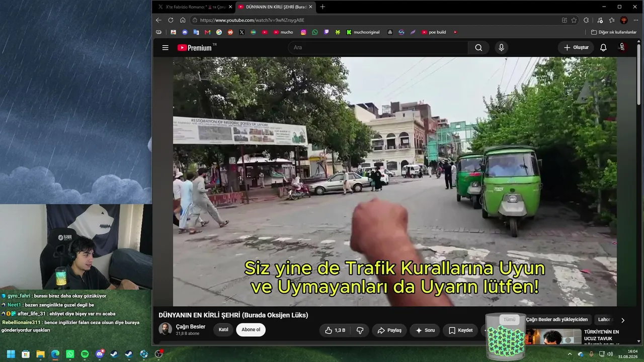
Task: Open Çağrı Besler's channel avatar
Action: click(x=165, y=329)
